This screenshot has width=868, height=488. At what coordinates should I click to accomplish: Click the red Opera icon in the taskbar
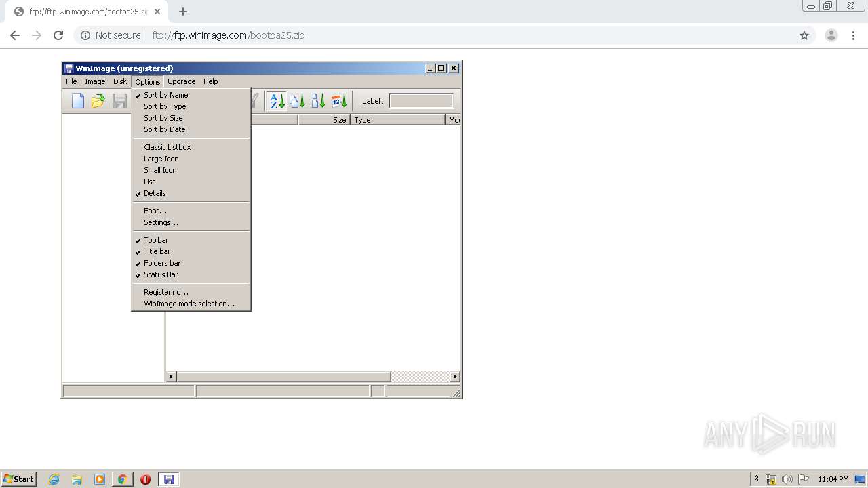tap(145, 479)
